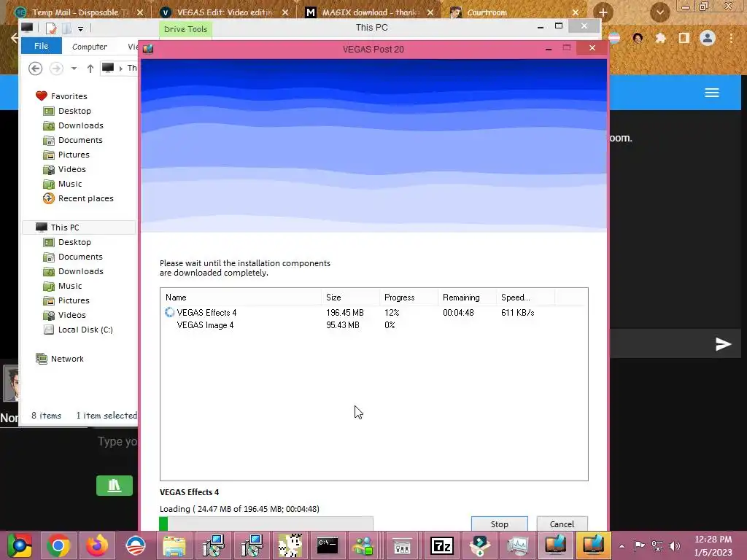
Task: Open File Explorer from the taskbar
Action: 174,545
